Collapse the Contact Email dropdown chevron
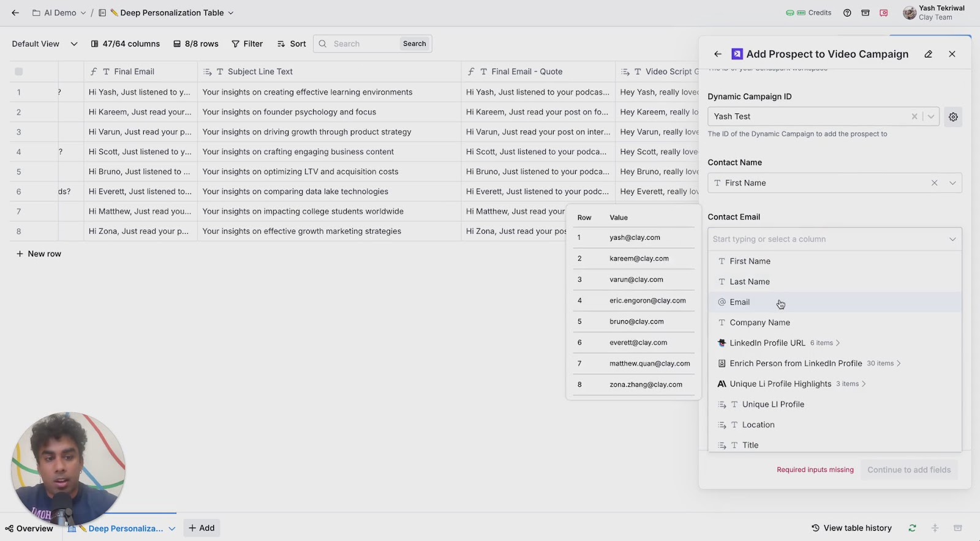The width and height of the screenshot is (980, 541). pyautogui.click(x=952, y=239)
